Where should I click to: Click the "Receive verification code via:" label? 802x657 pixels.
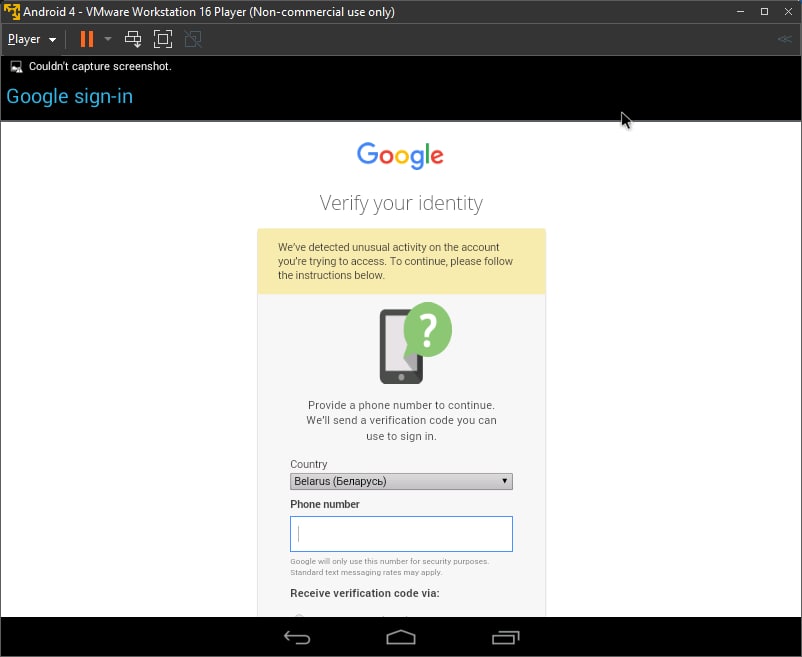pyautogui.click(x=365, y=593)
